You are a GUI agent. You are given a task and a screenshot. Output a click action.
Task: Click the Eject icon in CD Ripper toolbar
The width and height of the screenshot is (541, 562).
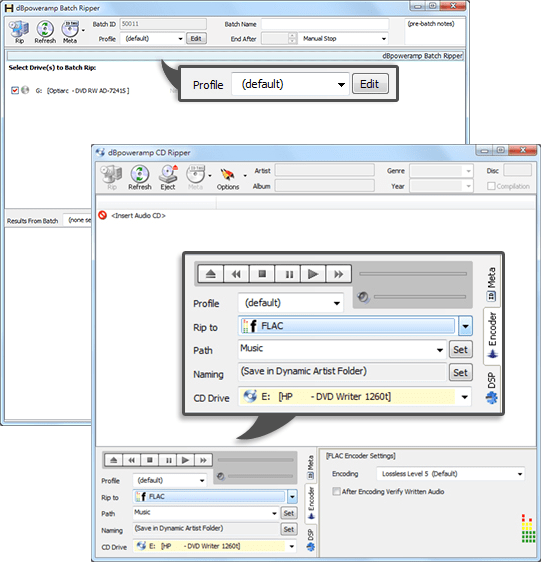tap(168, 177)
